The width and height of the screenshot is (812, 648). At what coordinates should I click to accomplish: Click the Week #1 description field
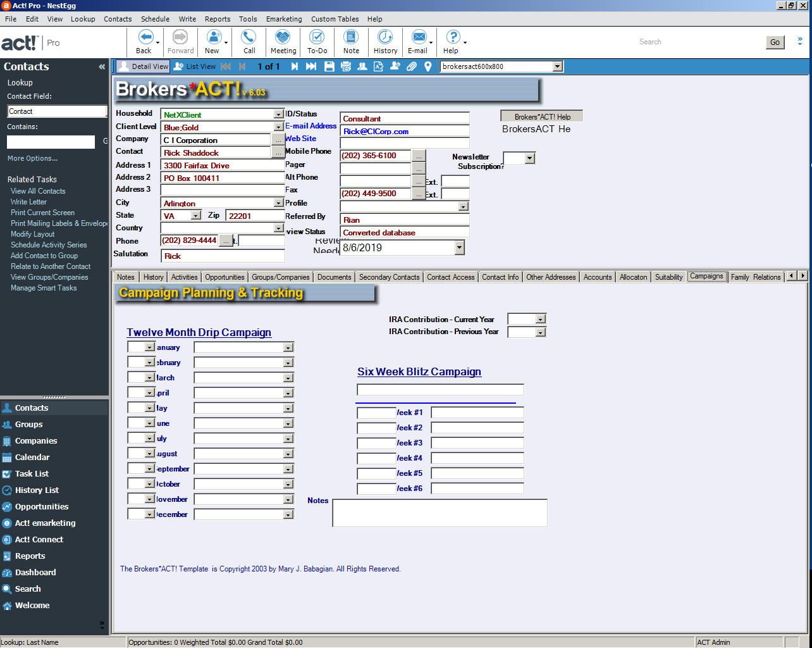tap(477, 413)
